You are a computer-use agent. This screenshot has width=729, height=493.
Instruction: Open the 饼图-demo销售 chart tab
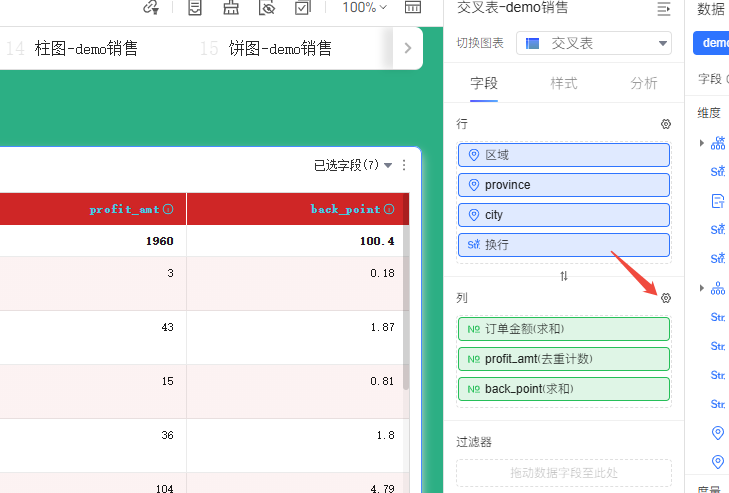(280, 48)
